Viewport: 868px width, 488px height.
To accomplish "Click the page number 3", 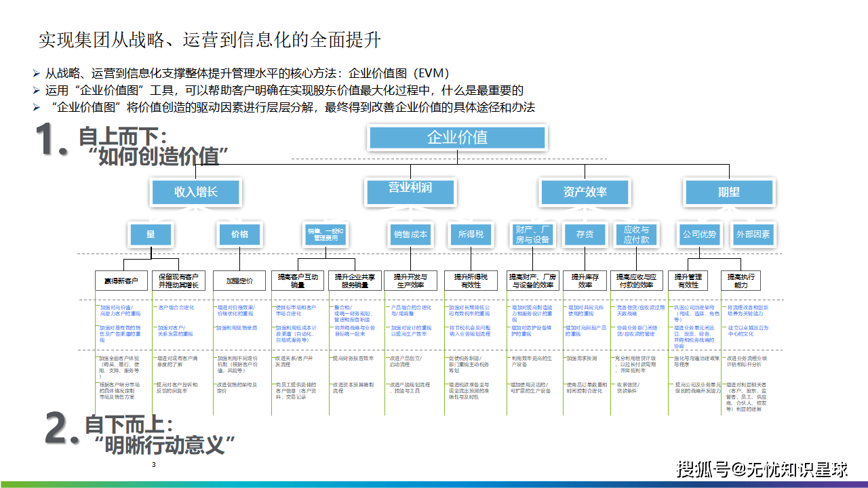I will tap(154, 466).
